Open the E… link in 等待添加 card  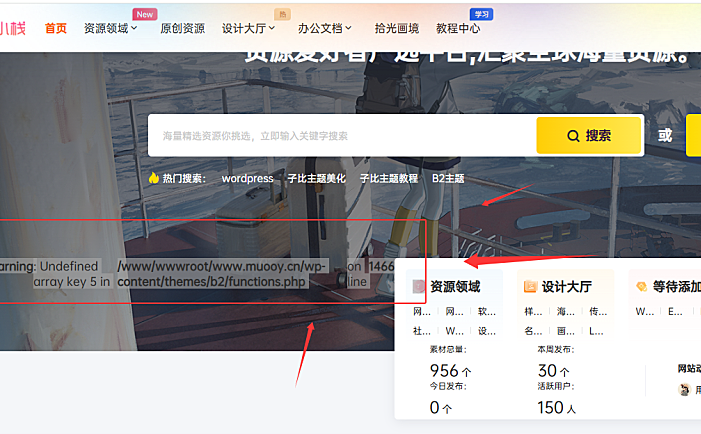click(x=675, y=312)
